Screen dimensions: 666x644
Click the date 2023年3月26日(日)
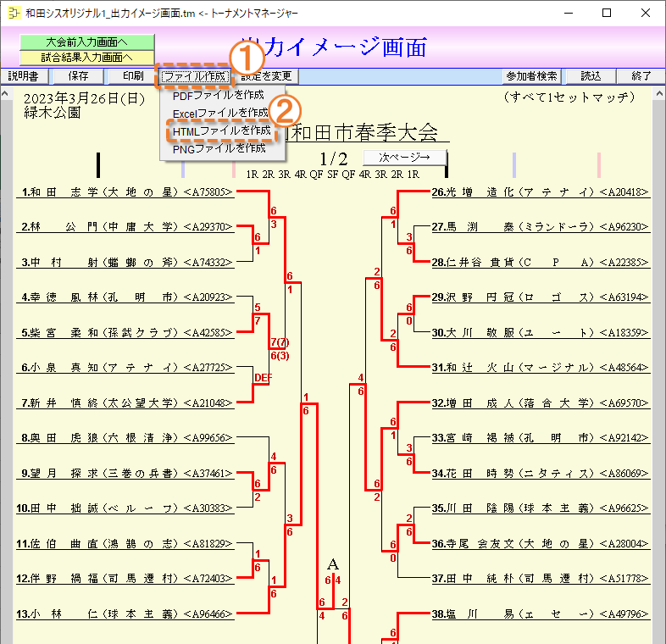(84, 98)
